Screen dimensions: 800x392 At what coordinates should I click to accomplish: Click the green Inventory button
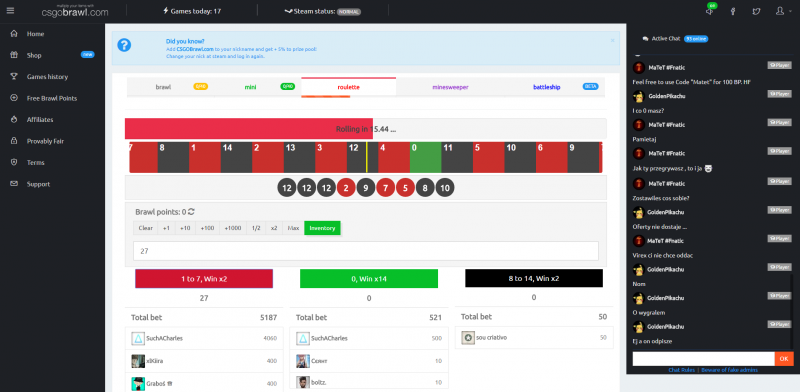322,228
